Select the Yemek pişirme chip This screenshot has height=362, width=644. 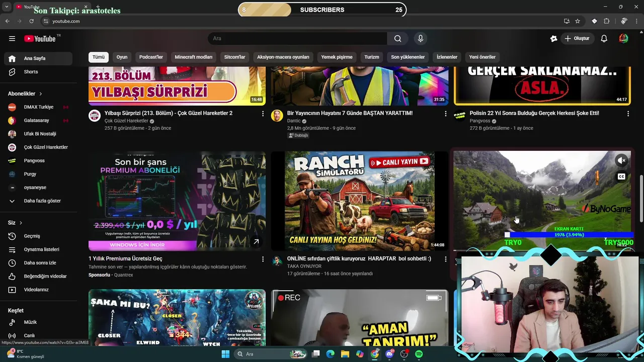(x=337, y=57)
